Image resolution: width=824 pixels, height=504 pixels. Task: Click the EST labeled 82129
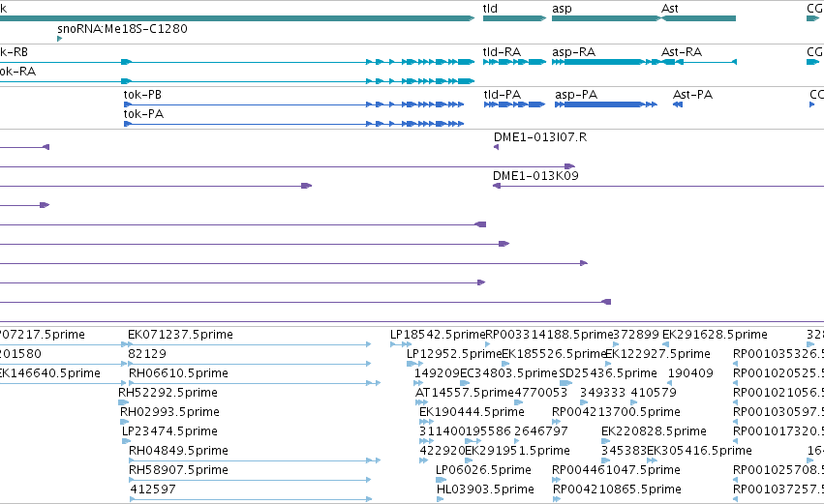[147, 354]
